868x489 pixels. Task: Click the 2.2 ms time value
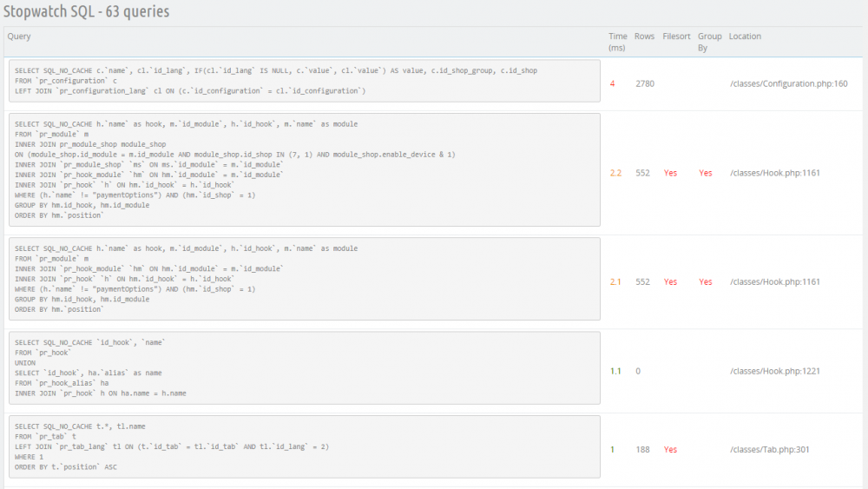coord(615,173)
